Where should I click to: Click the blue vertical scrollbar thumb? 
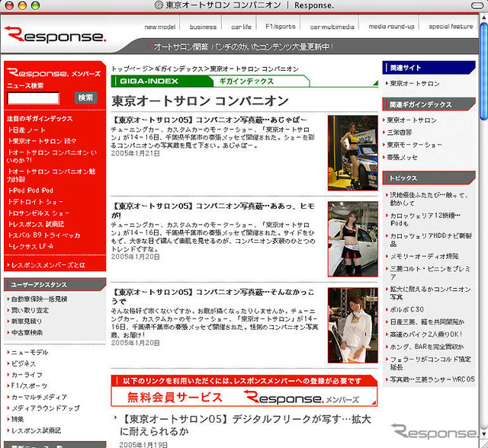[x=483, y=71]
